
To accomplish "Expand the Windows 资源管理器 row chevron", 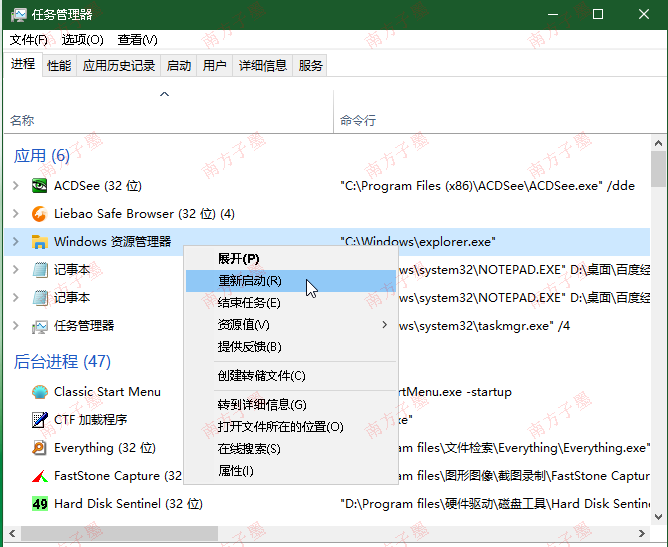I will click(x=16, y=242).
